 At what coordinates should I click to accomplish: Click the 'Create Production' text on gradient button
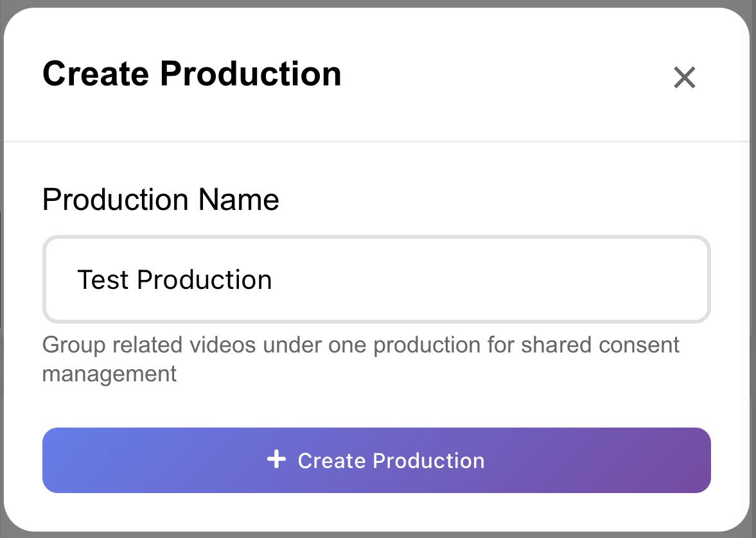pos(391,460)
